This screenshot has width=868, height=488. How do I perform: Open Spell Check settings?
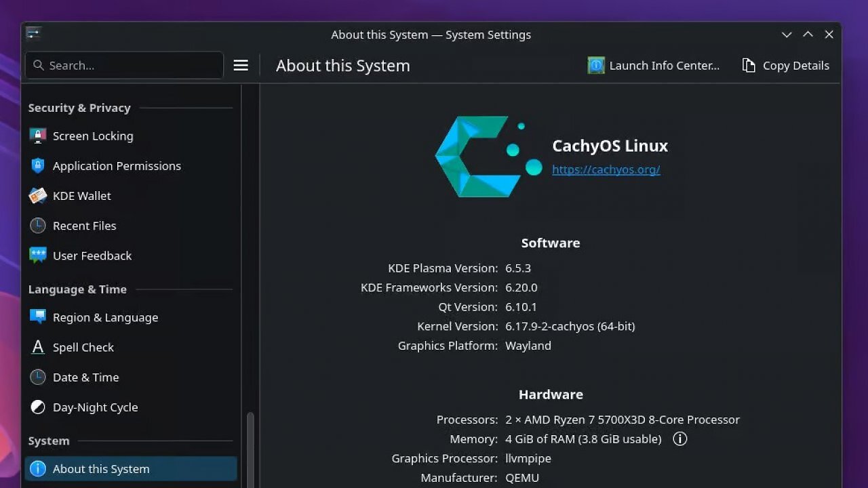[131, 347]
